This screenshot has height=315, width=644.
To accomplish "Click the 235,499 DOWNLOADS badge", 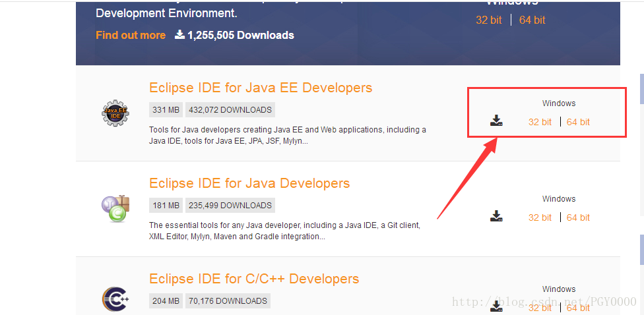I will coord(230,206).
